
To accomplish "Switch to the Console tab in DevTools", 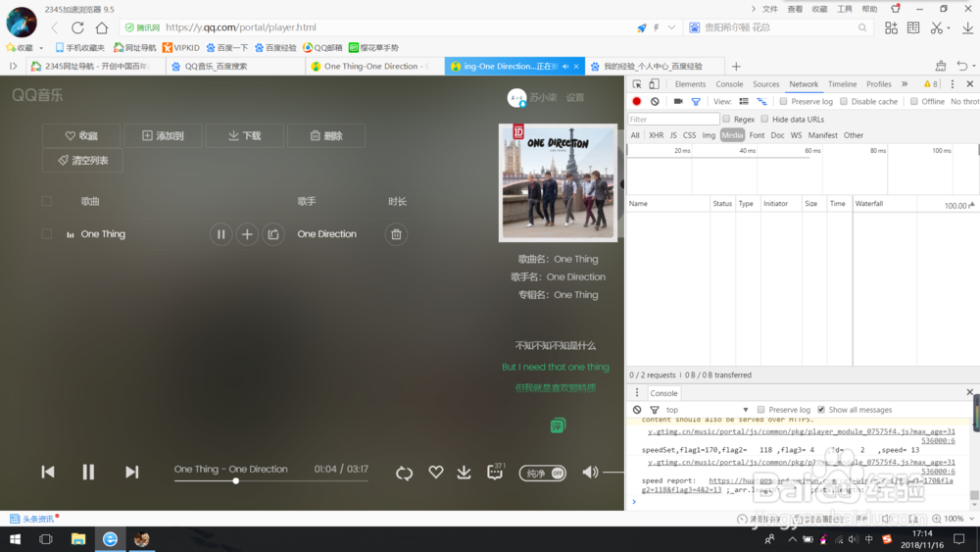I will pyautogui.click(x=729, y=84).
